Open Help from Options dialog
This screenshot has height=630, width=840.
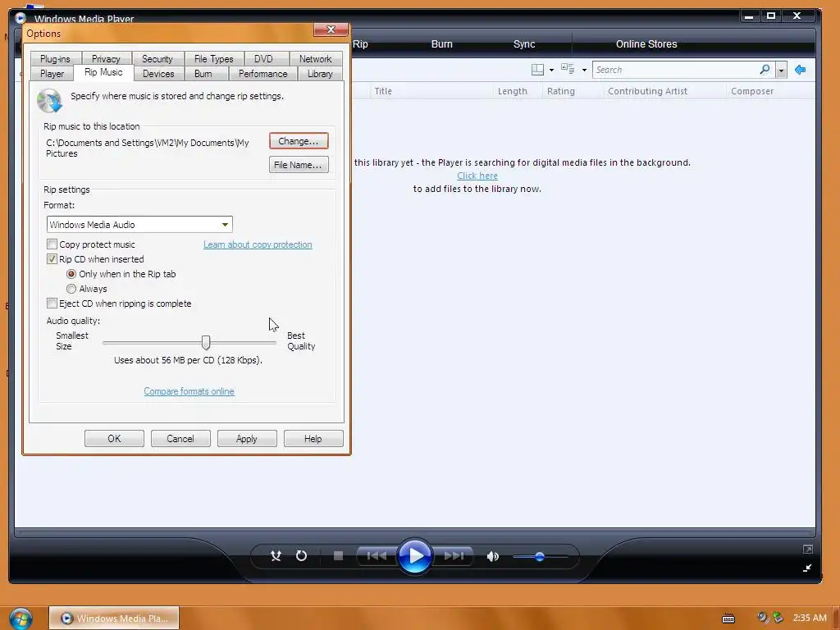tap(313, 439)
